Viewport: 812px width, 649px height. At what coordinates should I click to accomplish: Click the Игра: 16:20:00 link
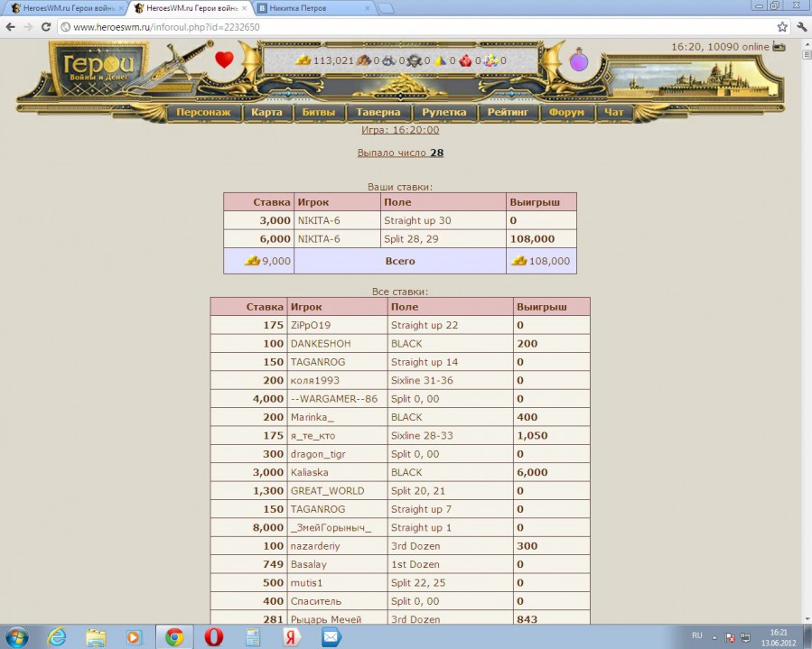coord(400,130)
